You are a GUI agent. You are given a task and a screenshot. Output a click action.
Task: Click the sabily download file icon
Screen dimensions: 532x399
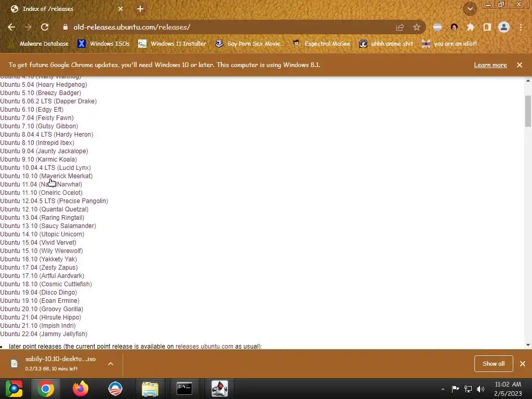click(14, 363)
